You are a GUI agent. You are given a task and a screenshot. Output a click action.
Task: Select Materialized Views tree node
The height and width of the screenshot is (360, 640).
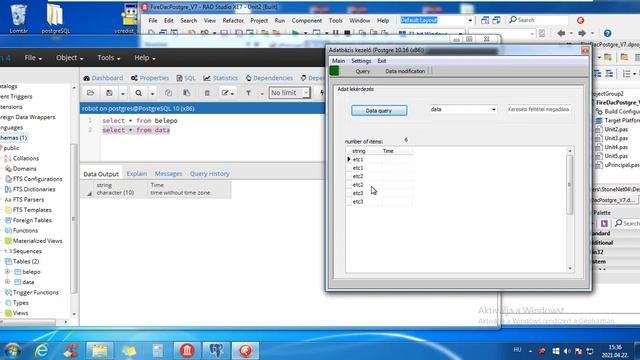(x=37, y=241)
